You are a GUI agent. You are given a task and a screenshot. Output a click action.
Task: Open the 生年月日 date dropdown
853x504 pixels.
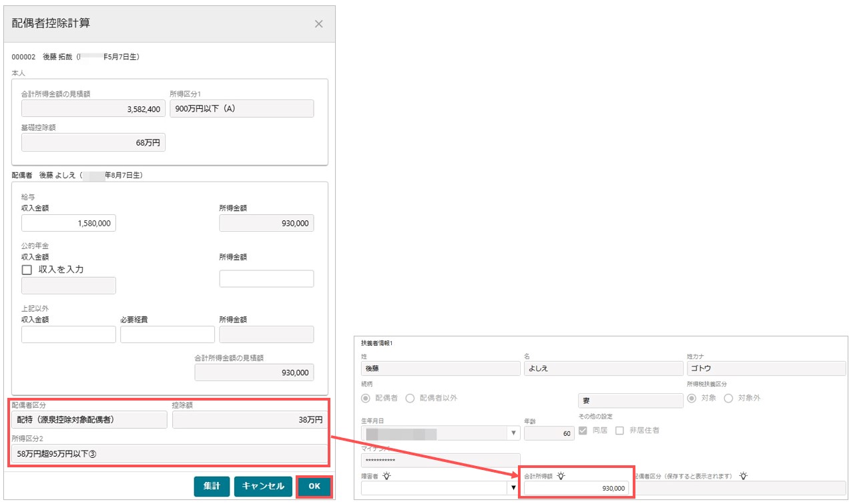click(x=513, y=433)
